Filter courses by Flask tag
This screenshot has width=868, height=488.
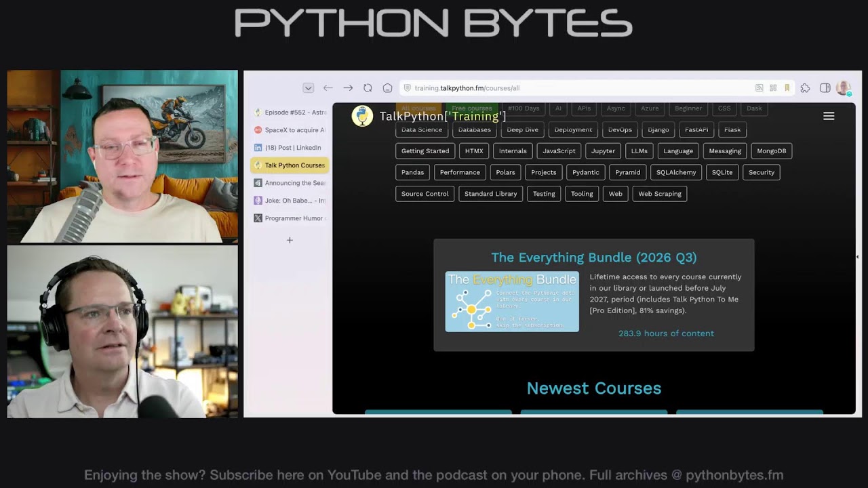click(x=732, y=129)
